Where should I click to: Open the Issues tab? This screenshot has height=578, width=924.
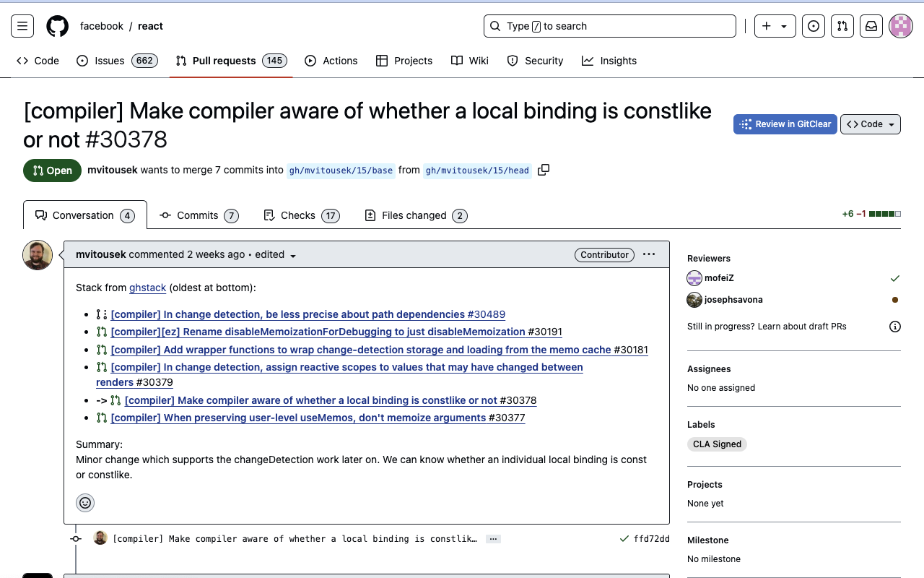coord(117,61)
